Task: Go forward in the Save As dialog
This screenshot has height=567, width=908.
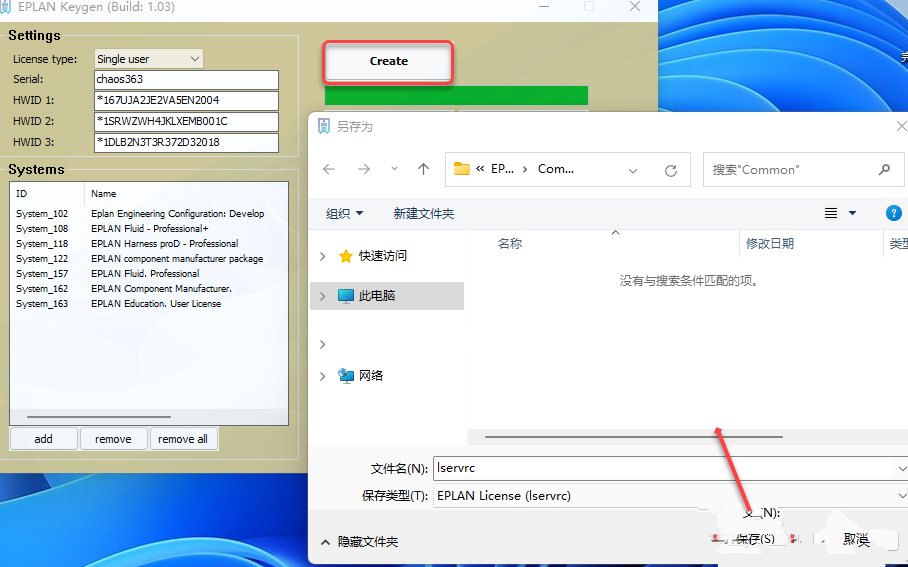Action: click(x=364, y=169)
